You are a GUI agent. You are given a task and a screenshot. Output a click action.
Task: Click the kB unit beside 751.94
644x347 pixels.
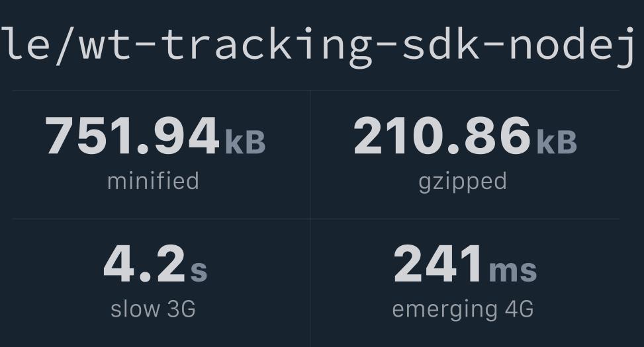pos(245,142)
